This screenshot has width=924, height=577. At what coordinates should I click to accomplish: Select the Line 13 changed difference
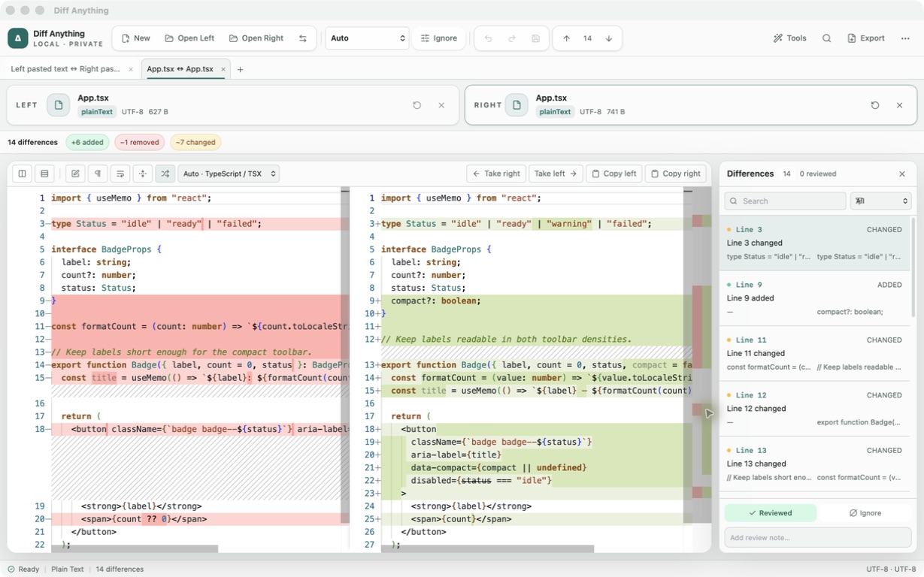(814, 464)
